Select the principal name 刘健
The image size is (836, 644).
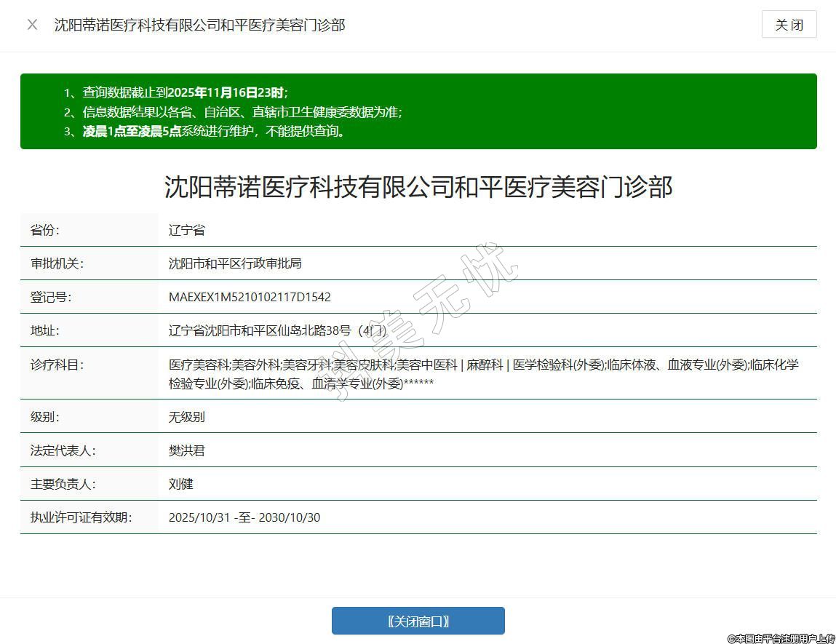pyautogui.click(x=181, y=484)
